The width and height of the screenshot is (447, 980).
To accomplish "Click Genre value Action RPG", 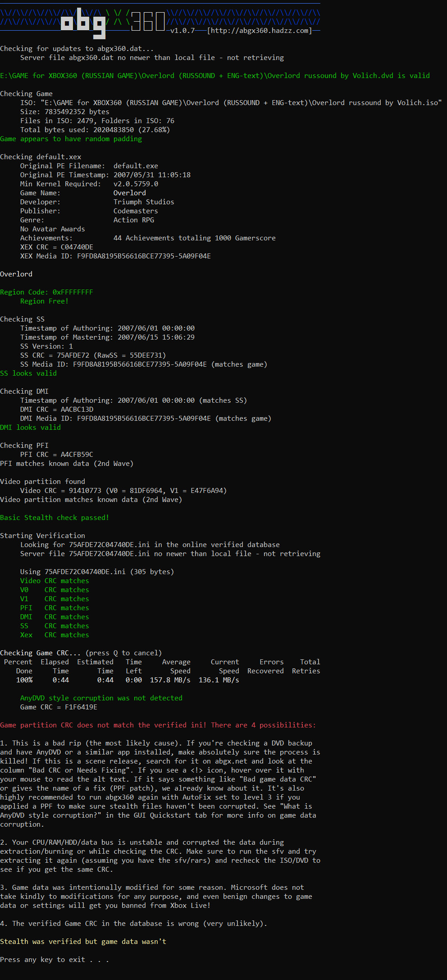I will [x=134, y=220].
